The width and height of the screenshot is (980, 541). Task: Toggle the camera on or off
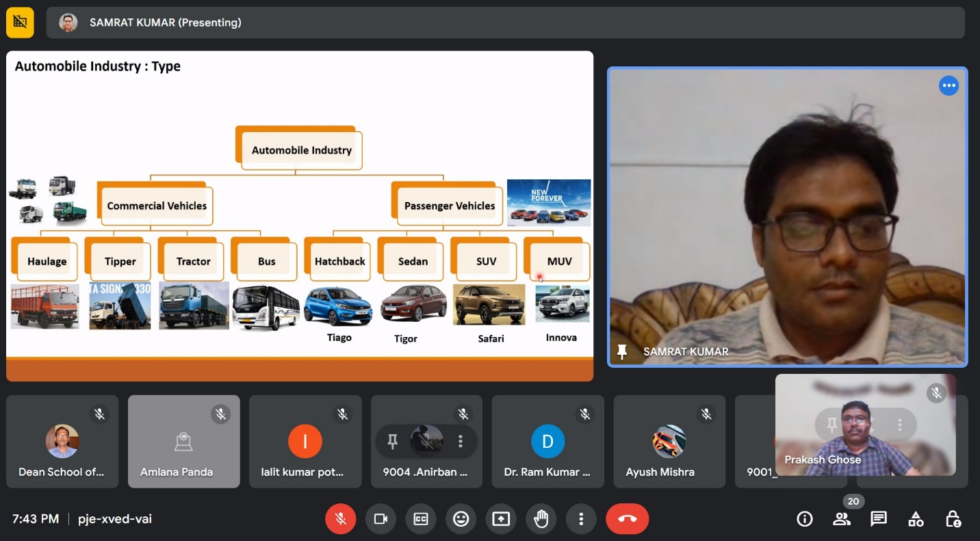pos(381,519)
